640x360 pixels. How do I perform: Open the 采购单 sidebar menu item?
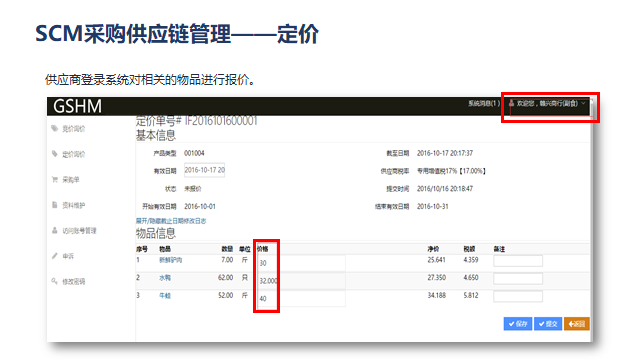[71, 180]
